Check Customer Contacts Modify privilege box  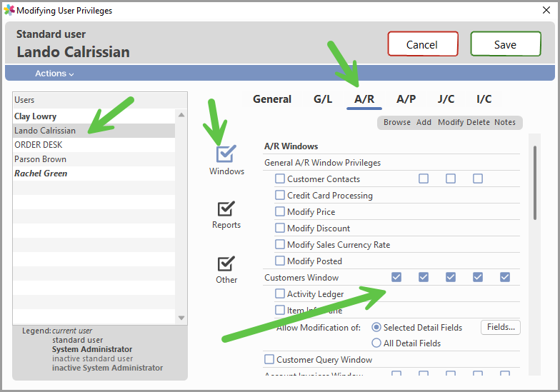tap(451, 179)
